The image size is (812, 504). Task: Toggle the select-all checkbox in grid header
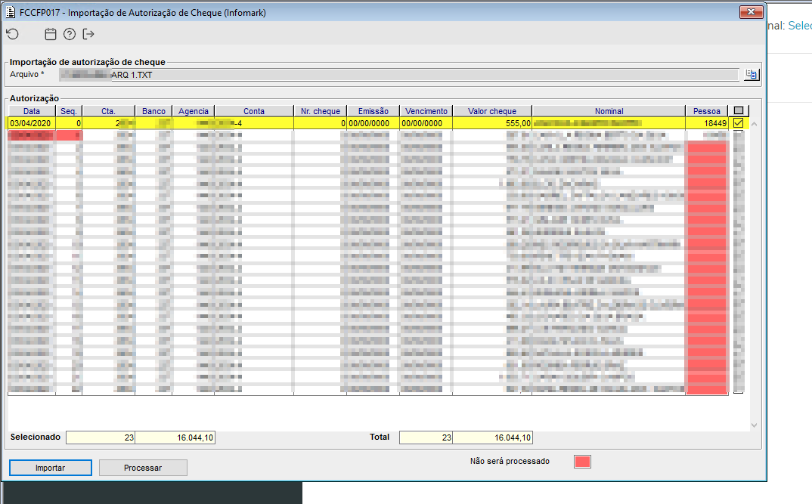tap(739, 111)
